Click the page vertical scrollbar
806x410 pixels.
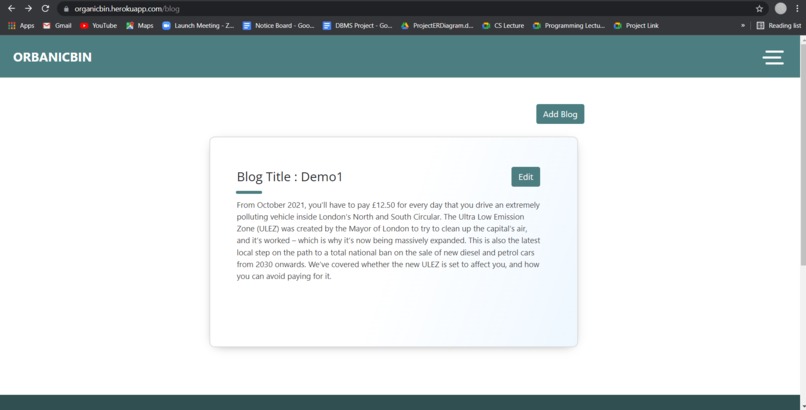(803, 154)
